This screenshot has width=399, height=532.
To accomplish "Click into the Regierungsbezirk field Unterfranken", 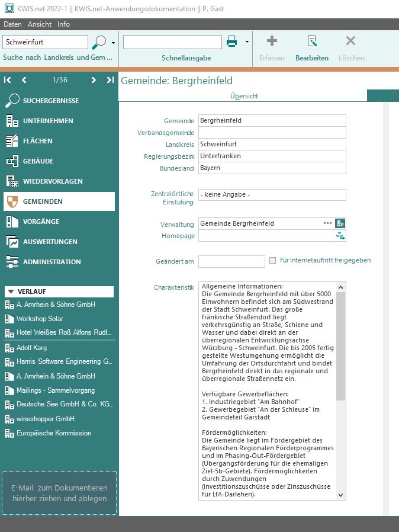I will [272, 156].
